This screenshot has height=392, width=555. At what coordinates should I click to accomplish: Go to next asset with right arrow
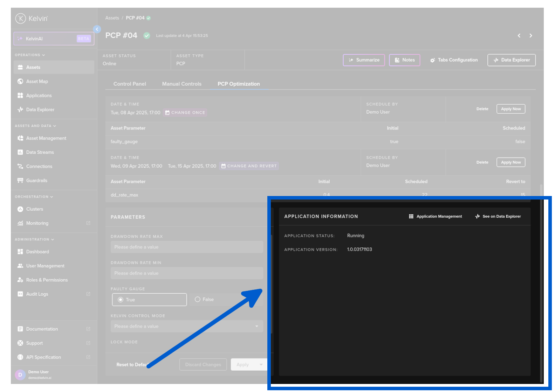530,36
